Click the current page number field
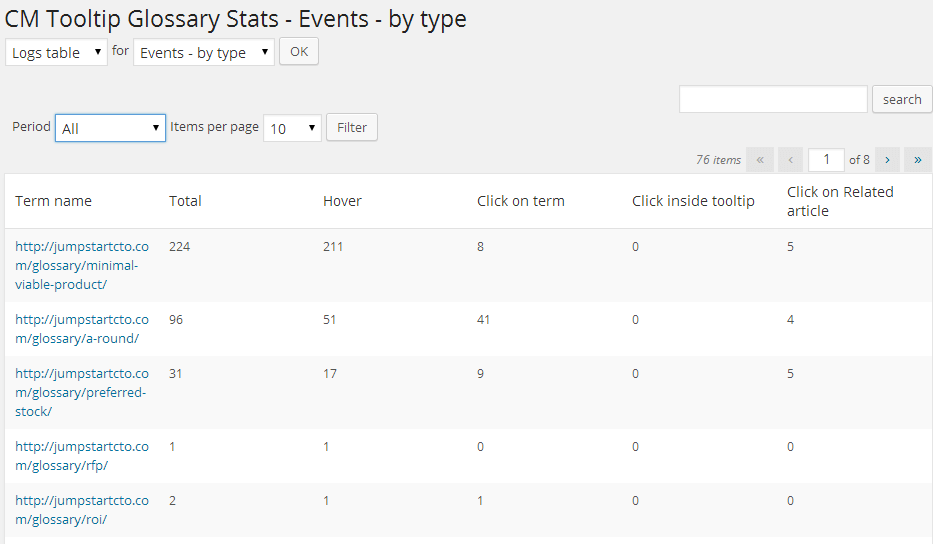Screen dimensions: 933x544 tap(826, 160)
